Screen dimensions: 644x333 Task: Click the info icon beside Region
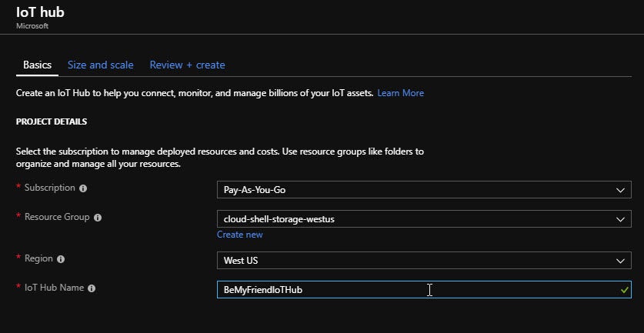61,259
